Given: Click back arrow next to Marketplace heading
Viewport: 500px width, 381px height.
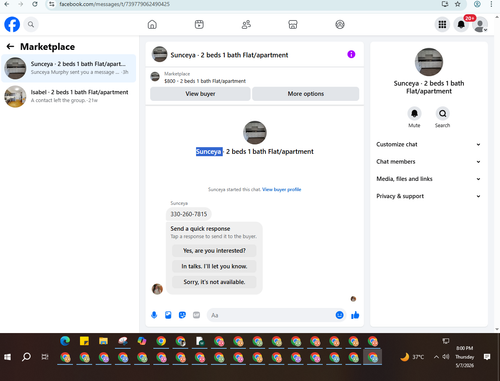Looking at the screenshot, I should click(x=10, y=47).
